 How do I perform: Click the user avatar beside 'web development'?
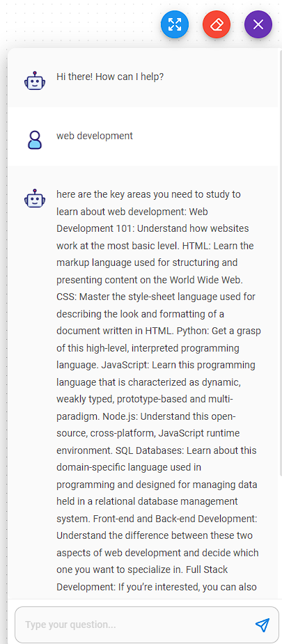[x=35, y=140]
